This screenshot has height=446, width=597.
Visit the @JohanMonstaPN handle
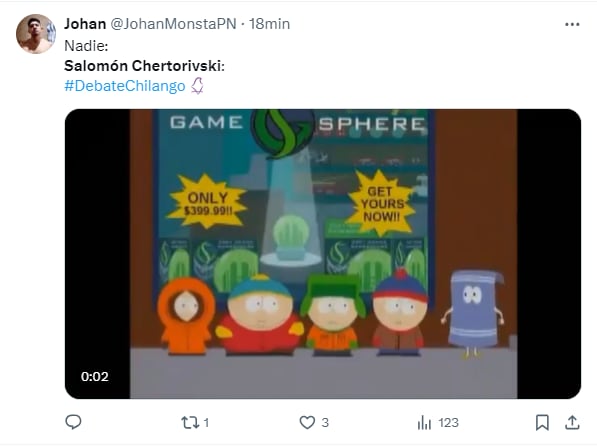pyautogui.click(x=173, y=24)
